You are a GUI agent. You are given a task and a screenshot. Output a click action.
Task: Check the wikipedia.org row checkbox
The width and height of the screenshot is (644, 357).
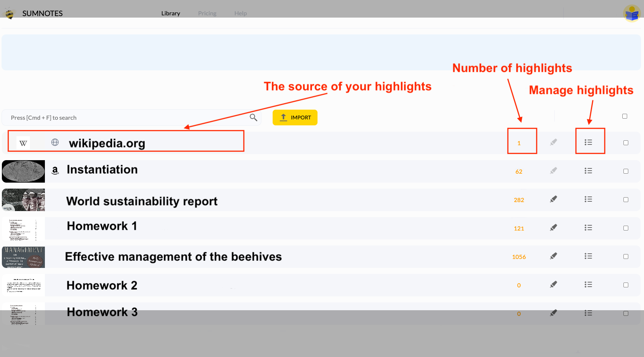[x=626, y=143]
